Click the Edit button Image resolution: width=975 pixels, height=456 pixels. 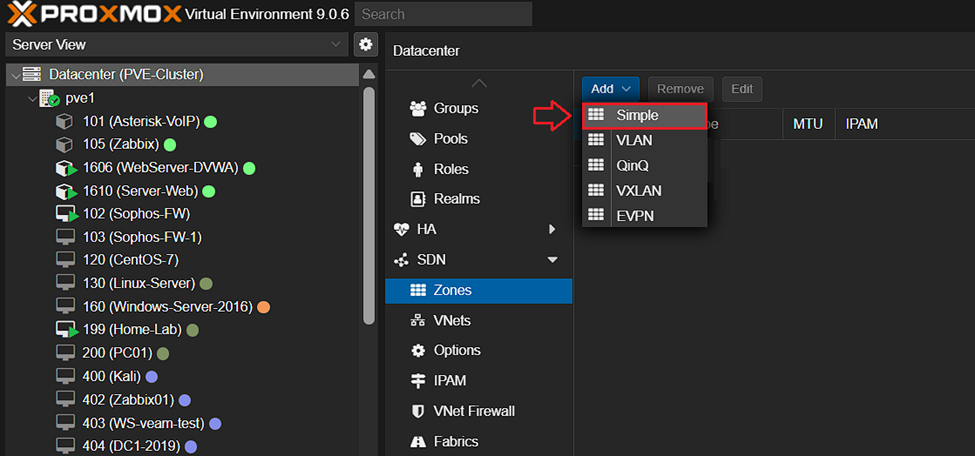(742, 89)
